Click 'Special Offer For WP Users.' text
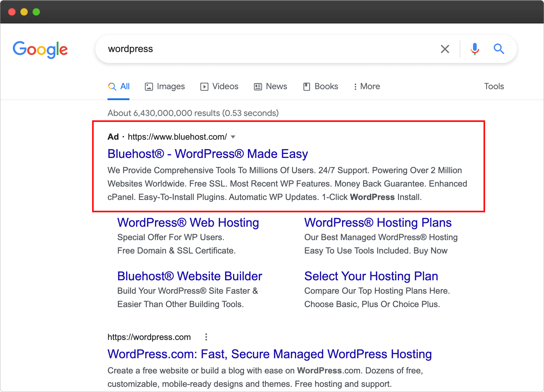The width and height of the screenshot is (544, 392). coord(171,237)
